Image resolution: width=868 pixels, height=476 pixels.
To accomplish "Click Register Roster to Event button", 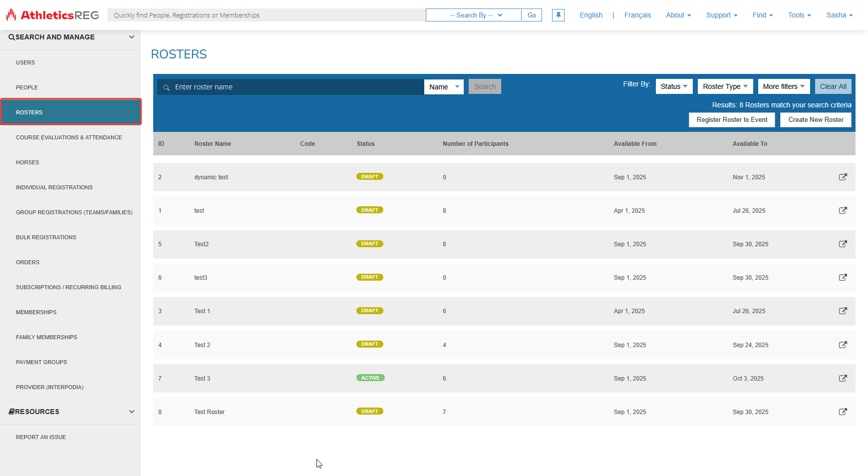I will [732, 120].
